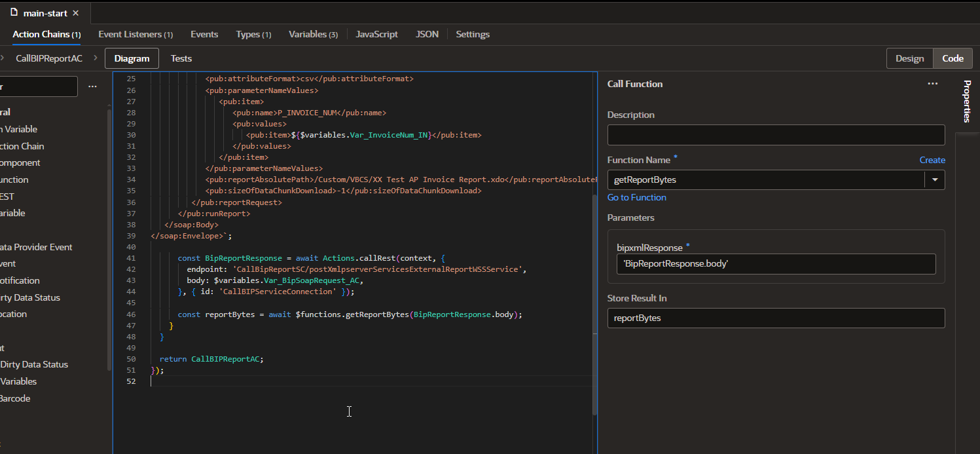
Task: Switch to Code mode
Action: point(953,58)
